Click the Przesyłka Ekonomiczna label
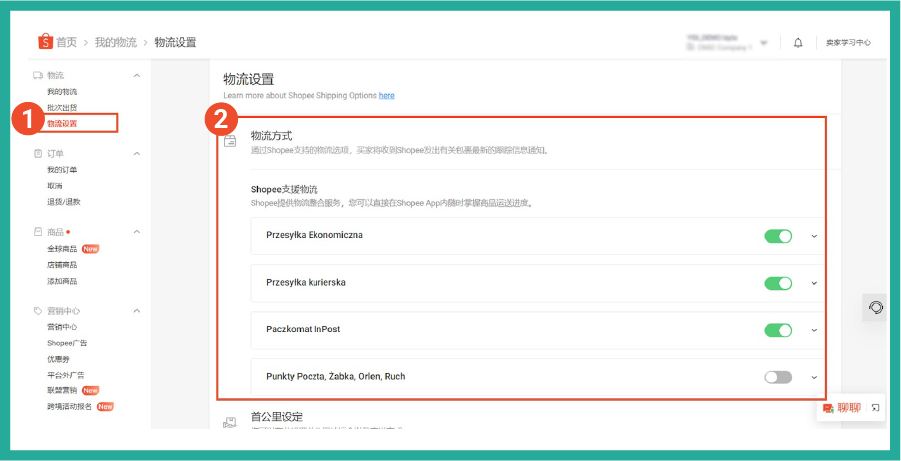901x461 pixels. (x=314, y=235)
